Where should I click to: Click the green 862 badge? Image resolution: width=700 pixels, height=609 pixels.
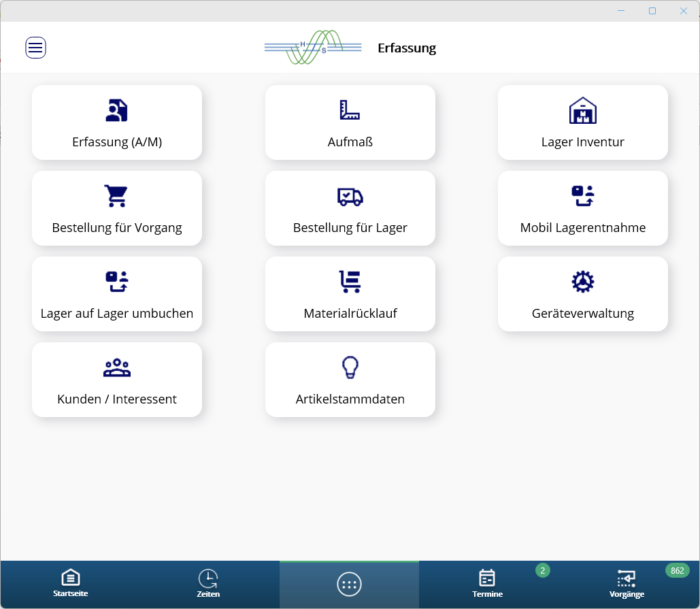click(678, 571)
